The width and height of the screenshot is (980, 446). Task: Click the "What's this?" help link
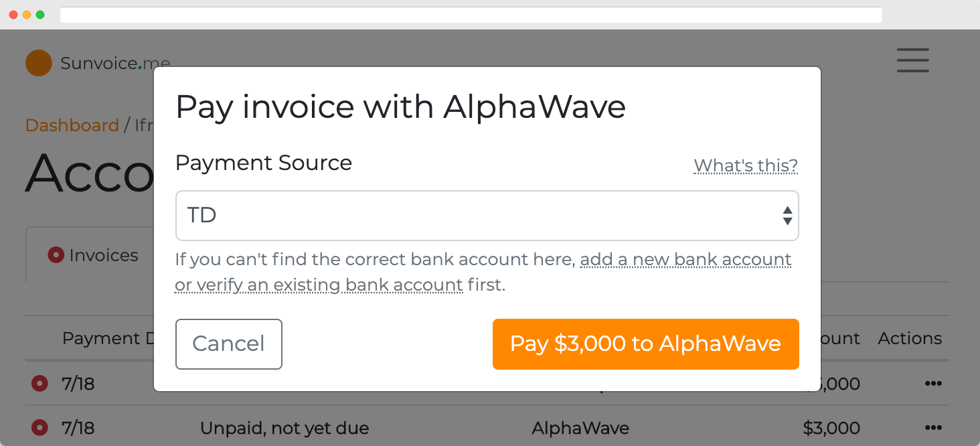[x=745, y=165]
